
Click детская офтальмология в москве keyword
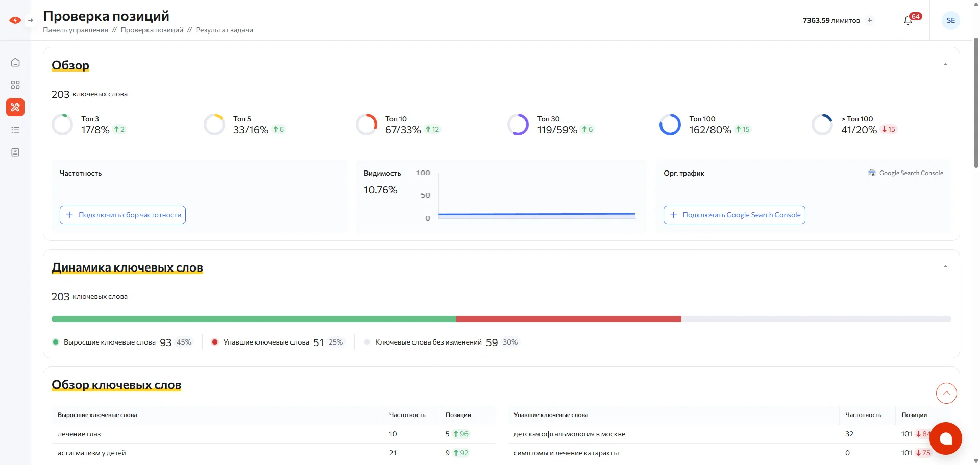(569, 434)
